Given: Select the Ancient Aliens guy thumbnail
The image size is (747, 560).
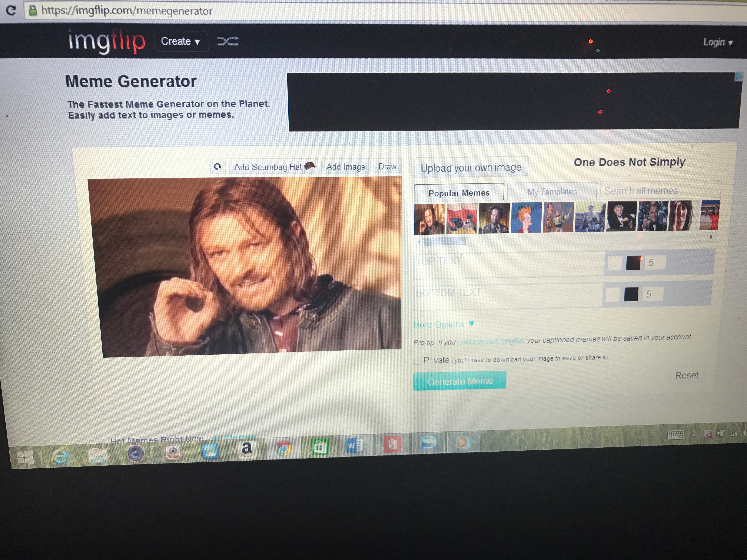Looking at the screenshot, I should pos(494,218).
